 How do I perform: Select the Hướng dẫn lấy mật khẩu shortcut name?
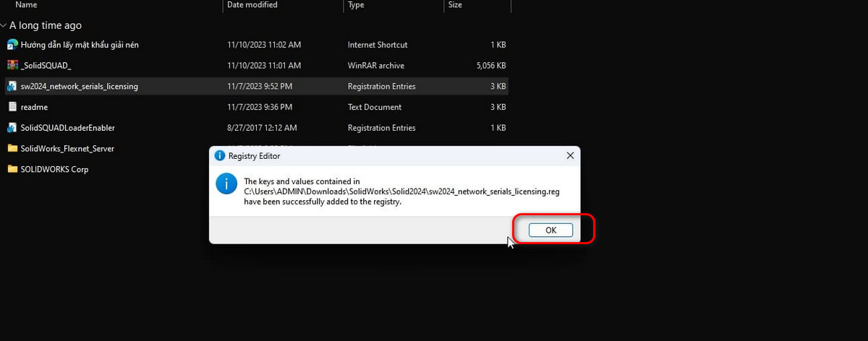click(x=79, y=45)
